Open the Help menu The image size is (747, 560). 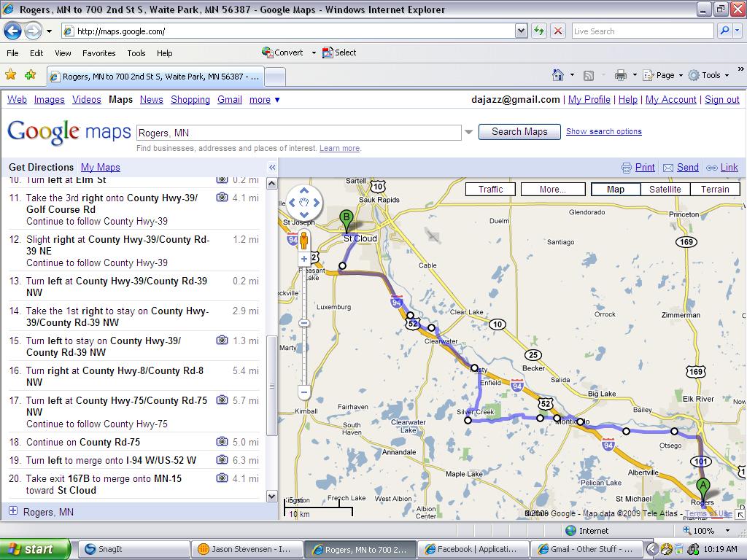click(164, 52)
